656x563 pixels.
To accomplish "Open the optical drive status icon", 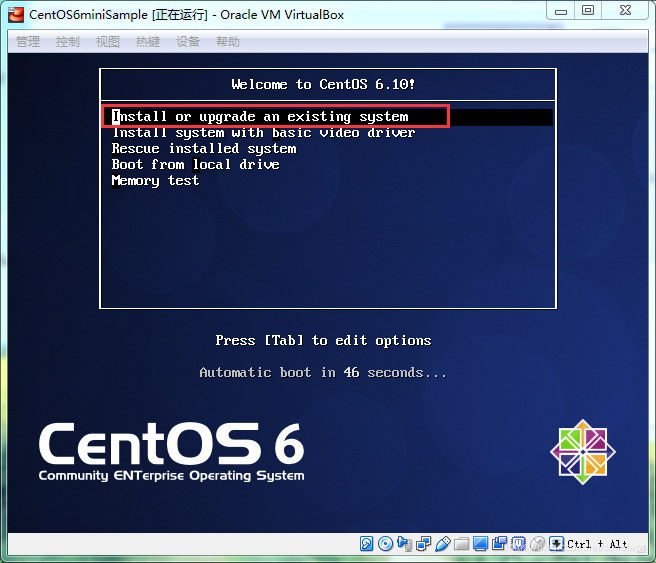I will click(x=385, y=543).
